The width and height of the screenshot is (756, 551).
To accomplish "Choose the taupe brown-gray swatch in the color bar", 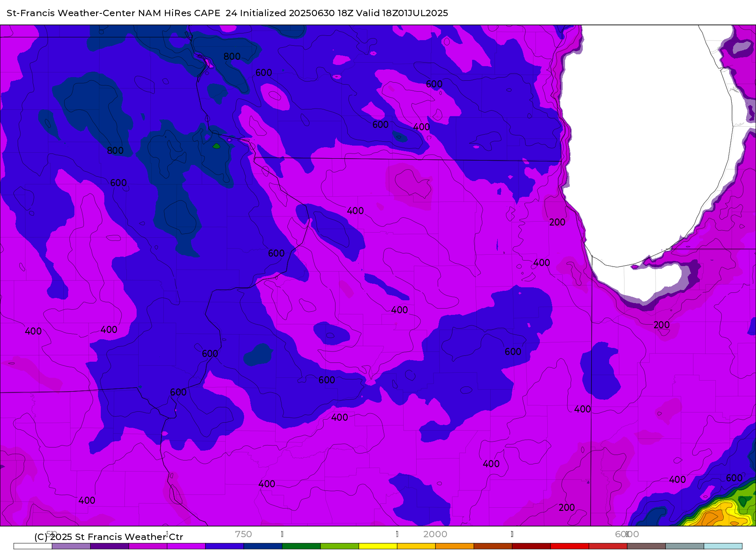I will pos(646,546).
